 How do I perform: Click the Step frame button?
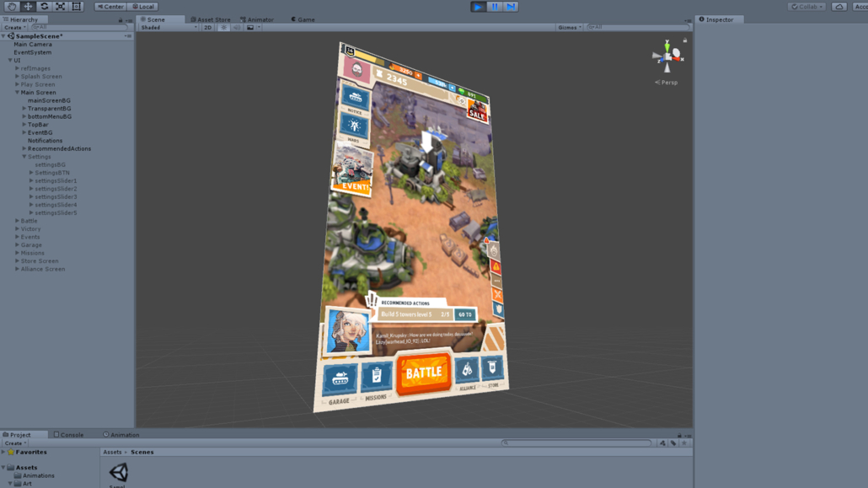coord(511,7)
